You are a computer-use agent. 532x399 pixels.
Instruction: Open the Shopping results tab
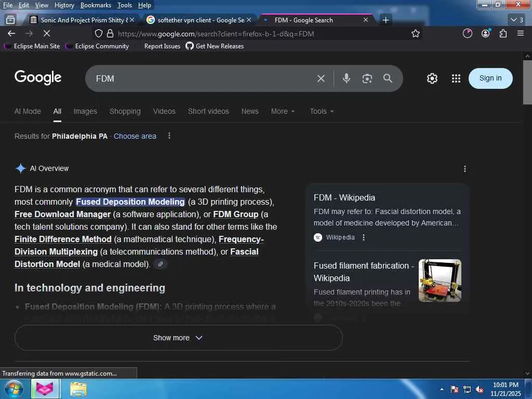click(125, 111)
